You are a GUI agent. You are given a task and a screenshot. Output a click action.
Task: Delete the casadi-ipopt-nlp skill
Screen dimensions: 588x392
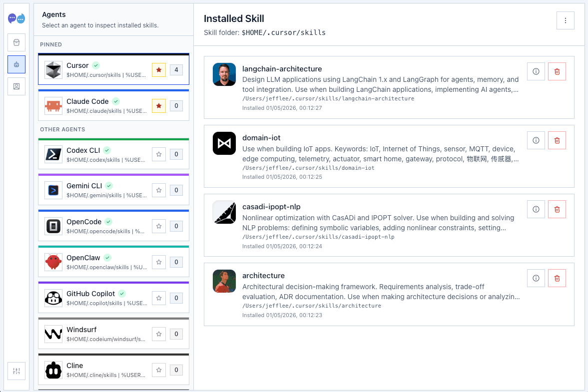(x=557, y=210)
